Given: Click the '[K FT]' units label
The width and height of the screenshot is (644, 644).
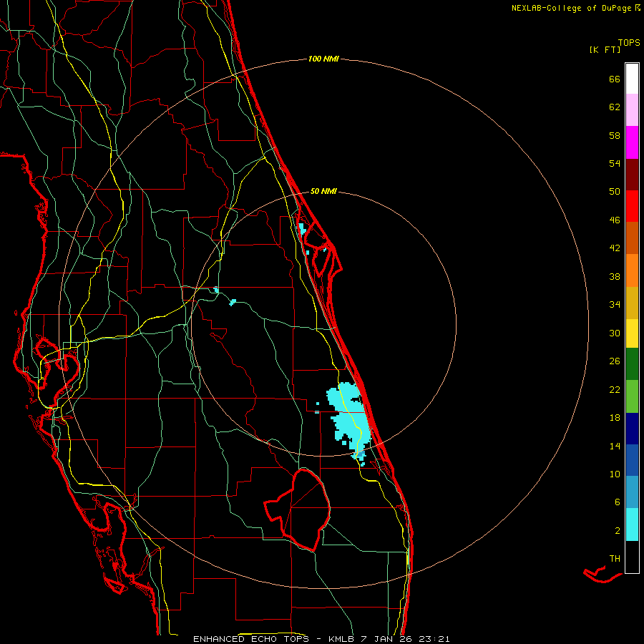Looking at the screenshot, I should (605, 50).
